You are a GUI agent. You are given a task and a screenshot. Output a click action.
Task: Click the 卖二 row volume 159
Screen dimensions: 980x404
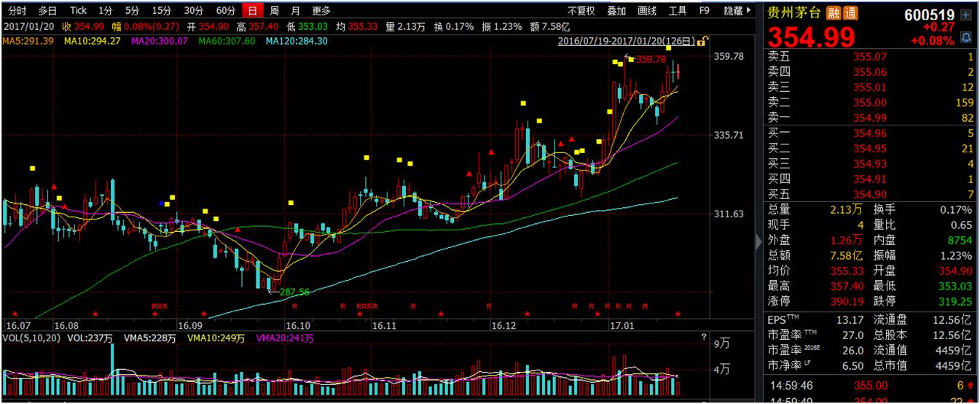[x=964, y=103]
